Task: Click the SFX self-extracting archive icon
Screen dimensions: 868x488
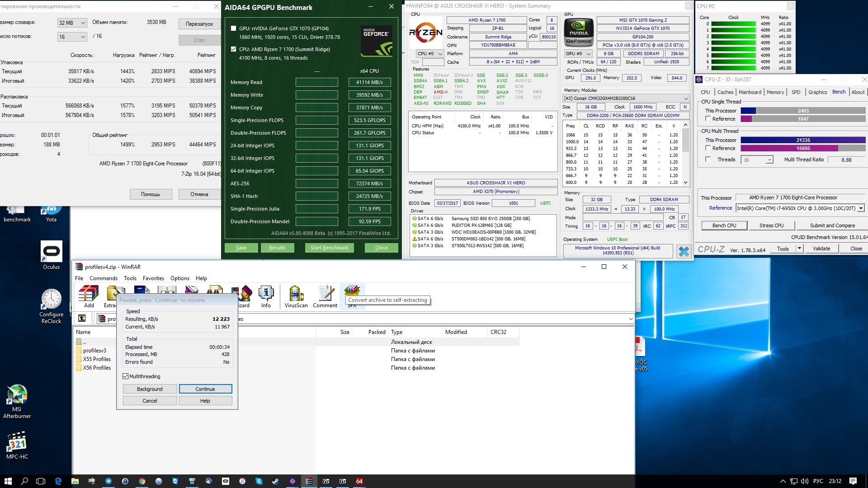Action: coord(352,291)
